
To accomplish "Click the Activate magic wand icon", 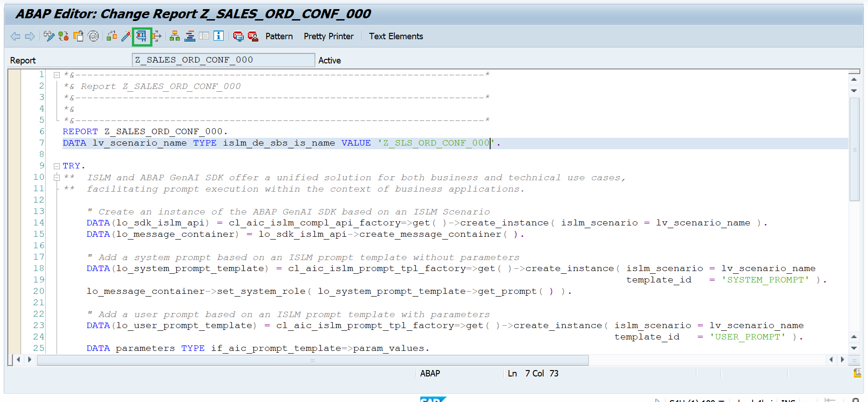I will [x=126, y=36].
